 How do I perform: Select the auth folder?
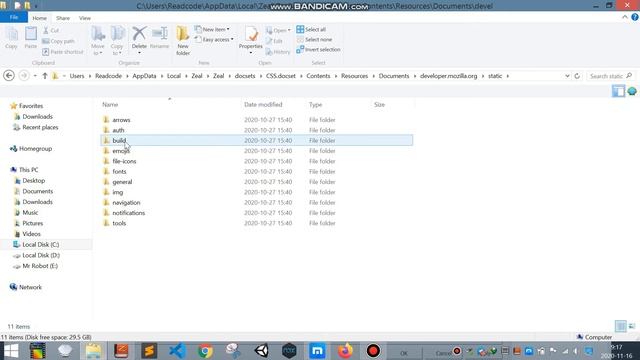[x=118, y=130]
